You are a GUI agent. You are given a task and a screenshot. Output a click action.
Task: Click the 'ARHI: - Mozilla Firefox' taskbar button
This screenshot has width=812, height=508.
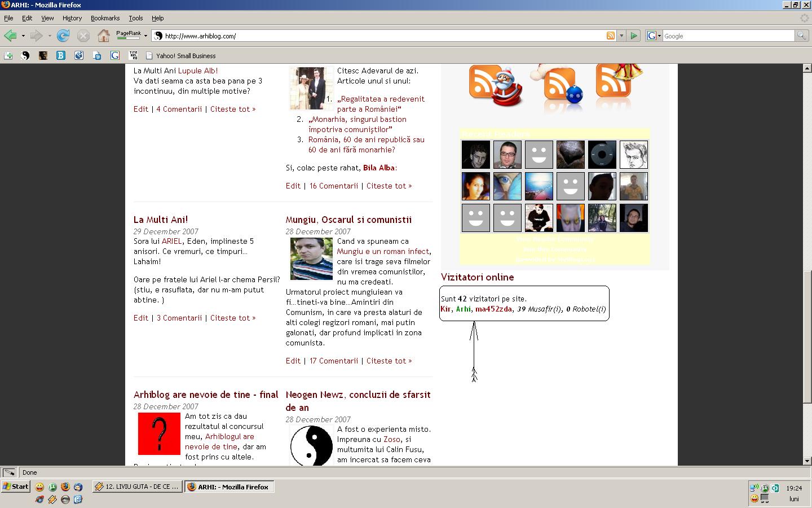pos(229,487)
